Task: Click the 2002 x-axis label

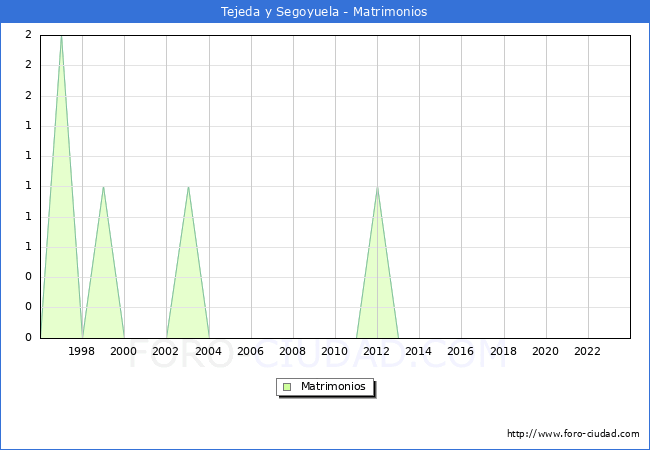Action: click(165, 351)
